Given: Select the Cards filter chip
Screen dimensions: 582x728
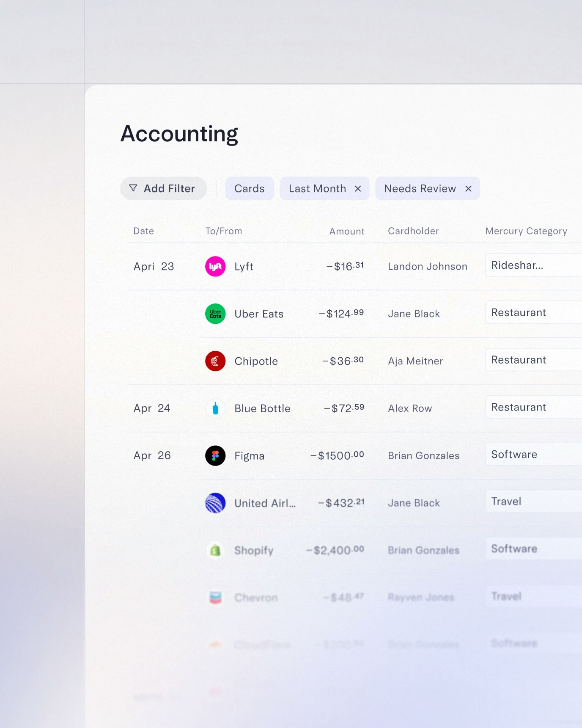Looking at the screenshot, I should point(250,188).
